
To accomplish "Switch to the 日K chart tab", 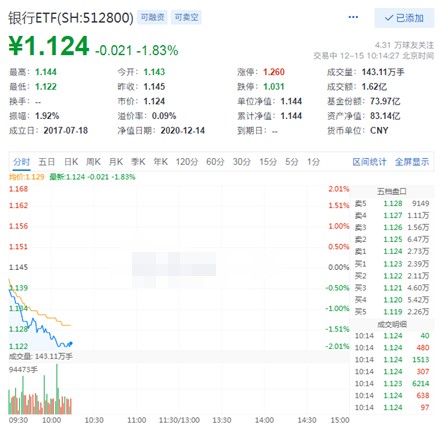I will 71,162.
